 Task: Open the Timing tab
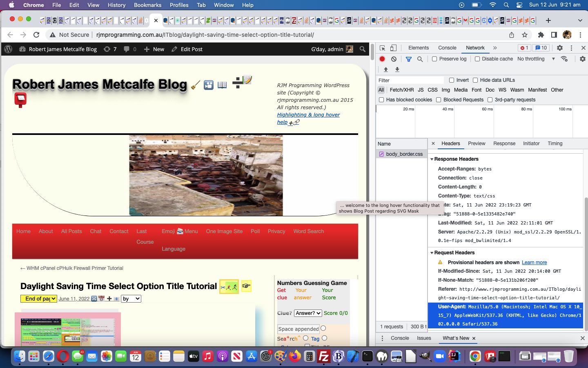[x=555, y=144]
